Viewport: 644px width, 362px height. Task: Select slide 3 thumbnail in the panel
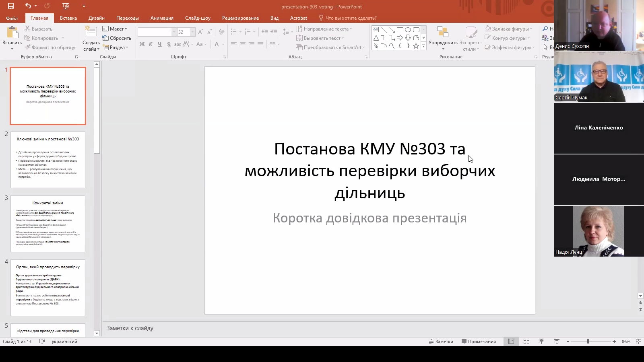coord(47,224)
